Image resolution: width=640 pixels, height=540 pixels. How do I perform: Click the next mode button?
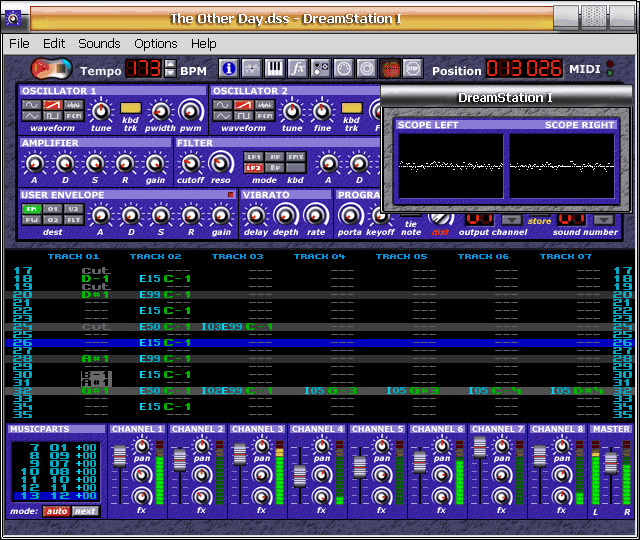85,511
